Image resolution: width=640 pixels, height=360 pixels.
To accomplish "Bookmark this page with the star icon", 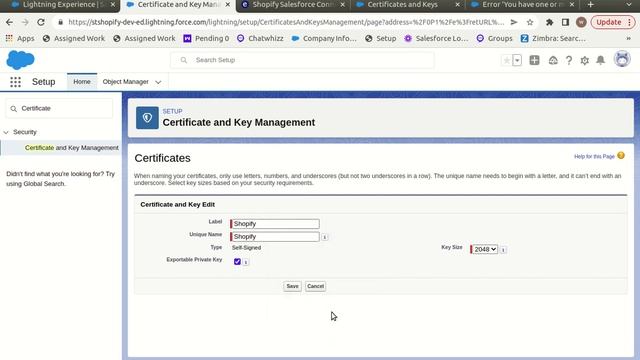I will tap(530, 22).
